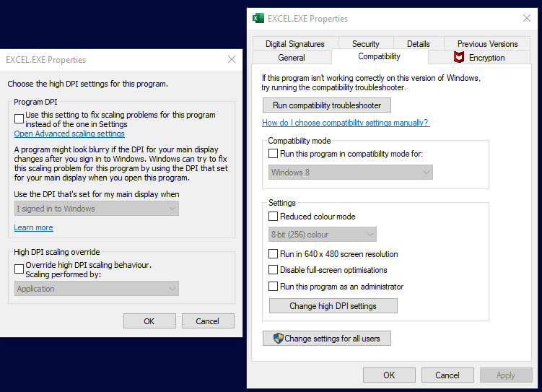Click the UAC shield icon on Change settings for all users

coord(278,339)
